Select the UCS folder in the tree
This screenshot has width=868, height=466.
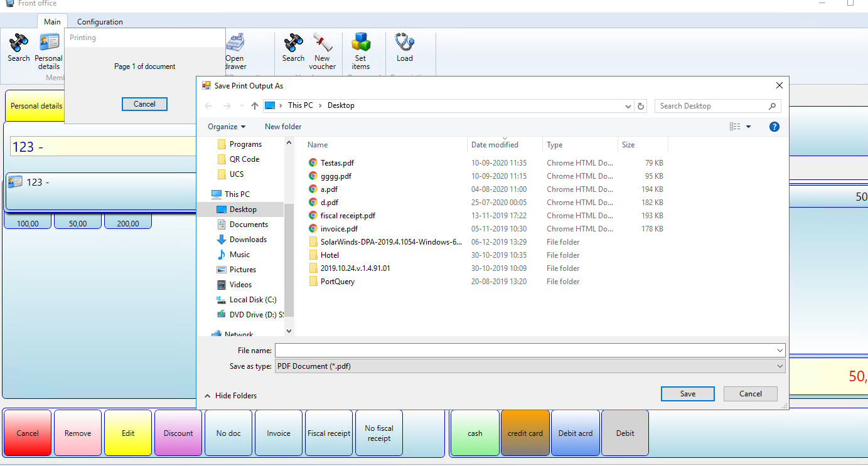click(x=230, y=174)
